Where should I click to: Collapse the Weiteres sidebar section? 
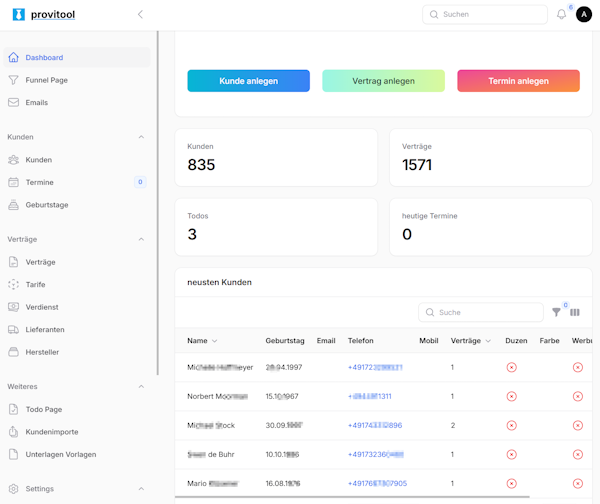[x=141, y=387]
